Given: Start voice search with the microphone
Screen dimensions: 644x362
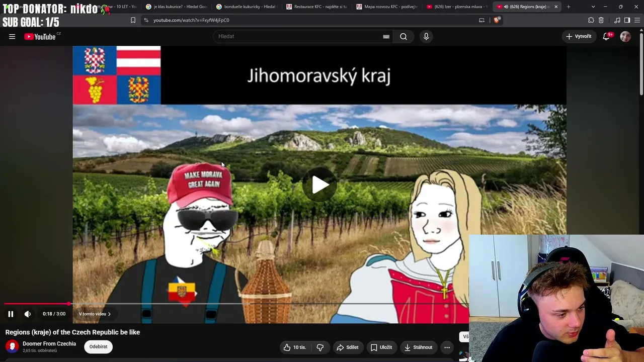Looking at the screenshot, I should 426,36.
